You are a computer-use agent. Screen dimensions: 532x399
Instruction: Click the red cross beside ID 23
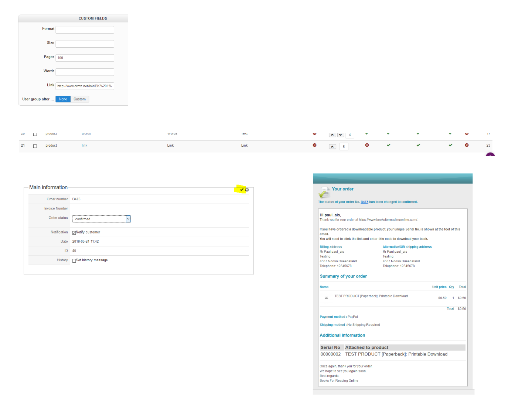[x=467, y=145]
